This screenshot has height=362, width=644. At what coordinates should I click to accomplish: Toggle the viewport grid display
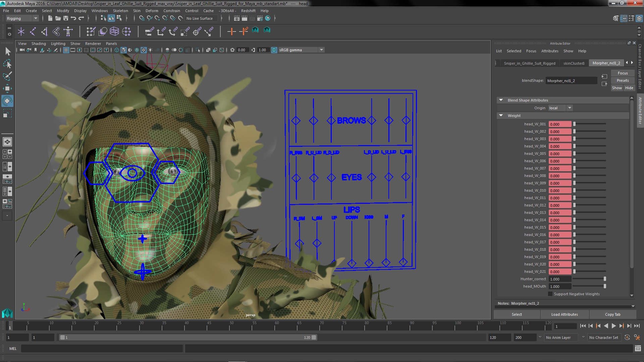(x=66, y=50)
